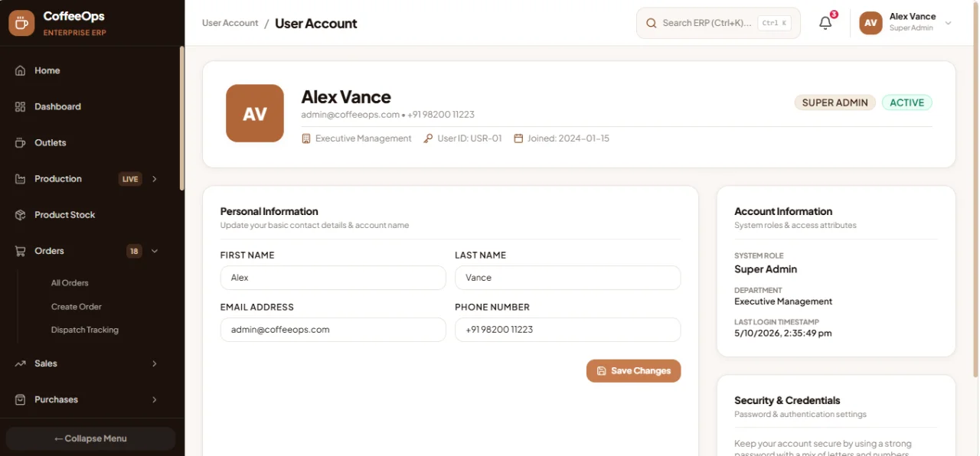980x456 pixels.
Task: Click the CoffeeOps cup logo icon
Action: pyautogui.click(x=21, y=23)
